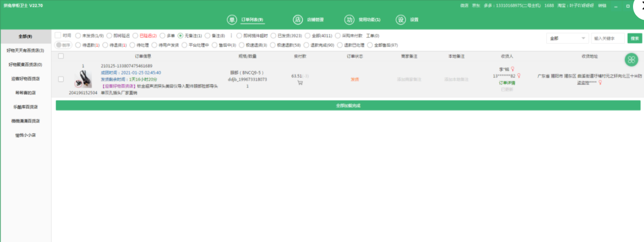The height and width of the screenshot is (242, 644).
Task: Select shop 好物天天有百货店(3)
Action: 25,50
